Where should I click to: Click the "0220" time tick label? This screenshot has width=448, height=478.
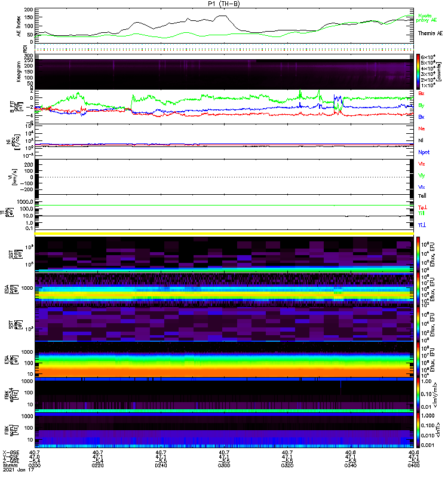pyautogui.click(x=97, y=465)
